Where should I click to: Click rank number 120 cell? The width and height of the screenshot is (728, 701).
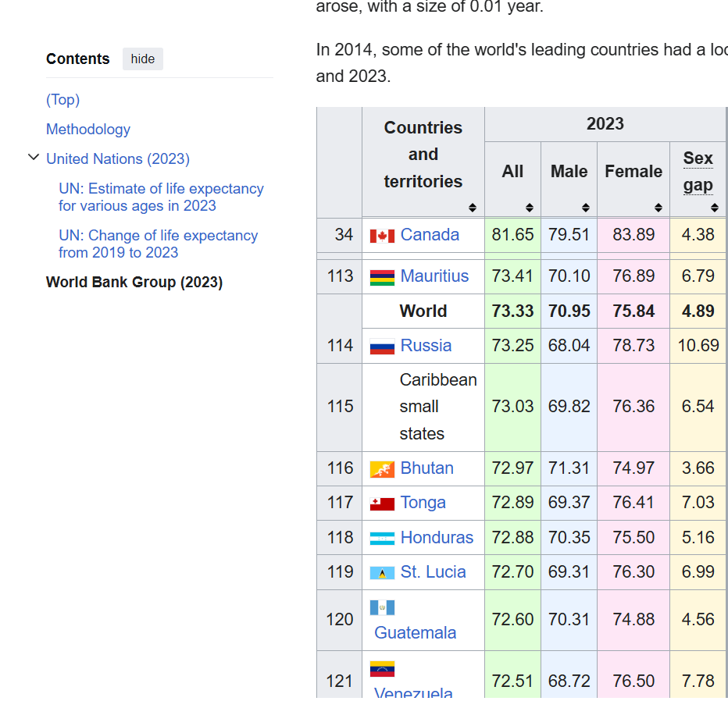pyautogui.click(x=340, y=620)
